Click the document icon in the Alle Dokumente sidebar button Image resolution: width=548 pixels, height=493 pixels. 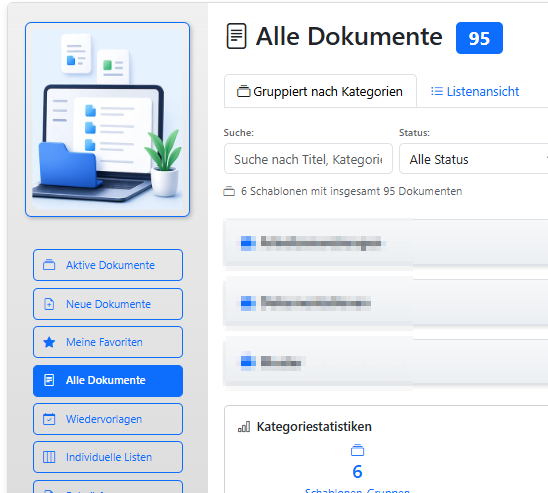pos(49,380)
